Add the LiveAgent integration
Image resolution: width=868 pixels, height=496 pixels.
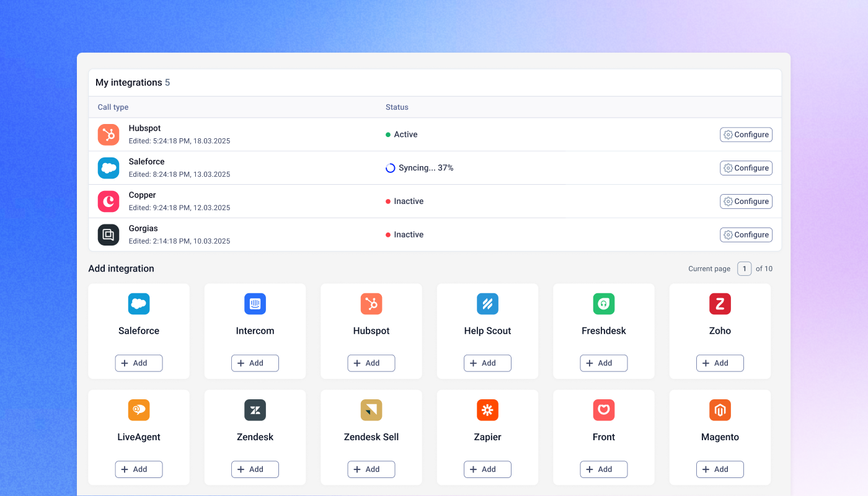pos(139,469)
